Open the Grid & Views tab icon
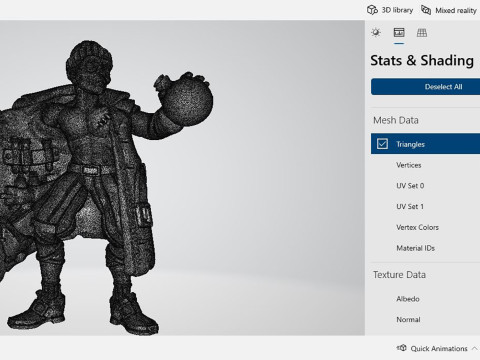 pyautogui.click(x=422, y=33)
